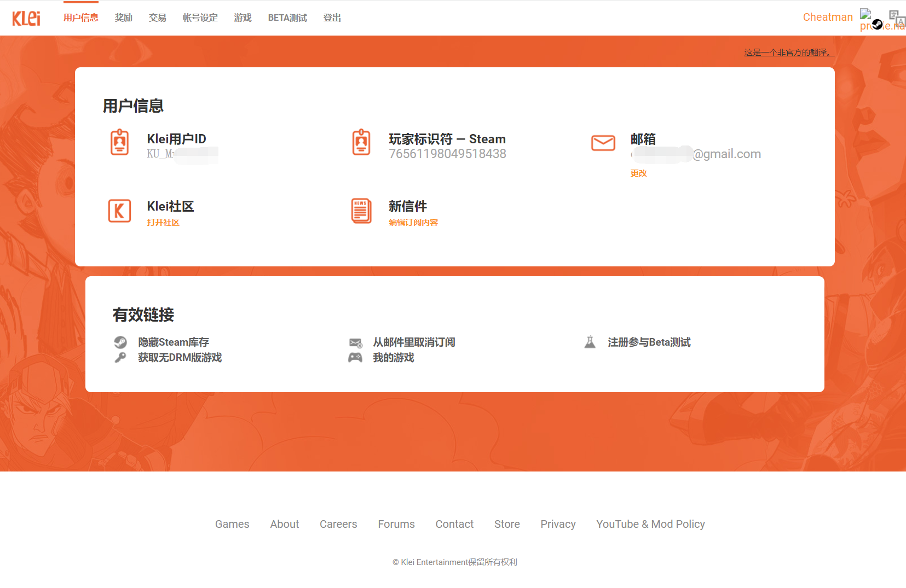The height and width of the screenshot is (588, 906).
Task: Click the Klei用户ID badge icon
Action: 120,142
